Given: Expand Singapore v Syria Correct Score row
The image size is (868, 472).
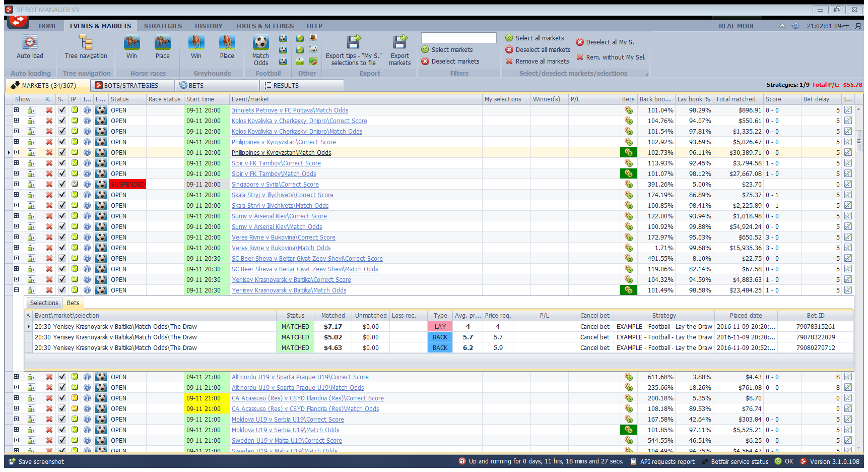Looking at the screenshot, I should tap(16, 184).
